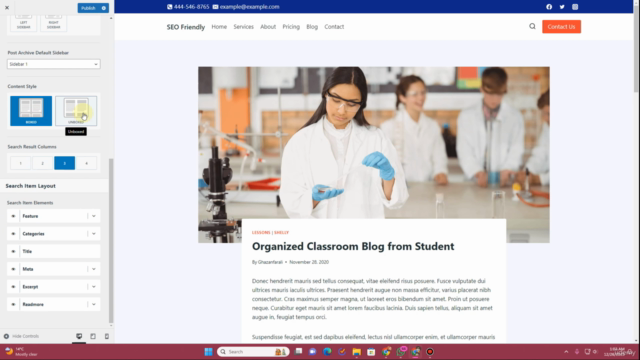Toggle visibility of Excerpt element

(x=13, y=287)
